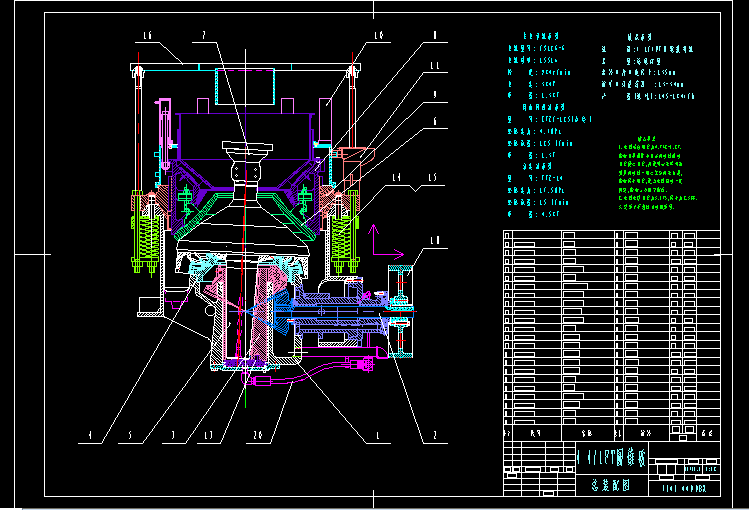This screenshot has width=749, height=510.
Task: Click callout number 6 on right side
Action: (x=435, y=122)
